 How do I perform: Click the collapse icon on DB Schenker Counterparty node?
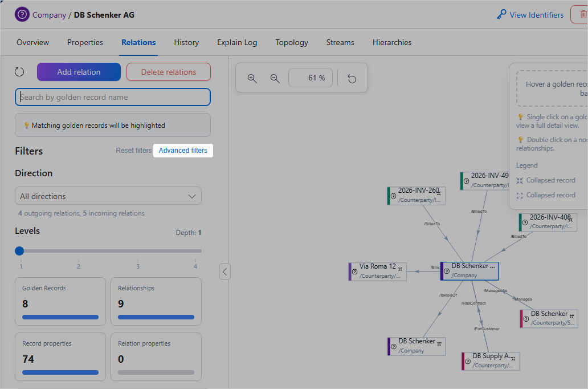(x=571, y=316)
